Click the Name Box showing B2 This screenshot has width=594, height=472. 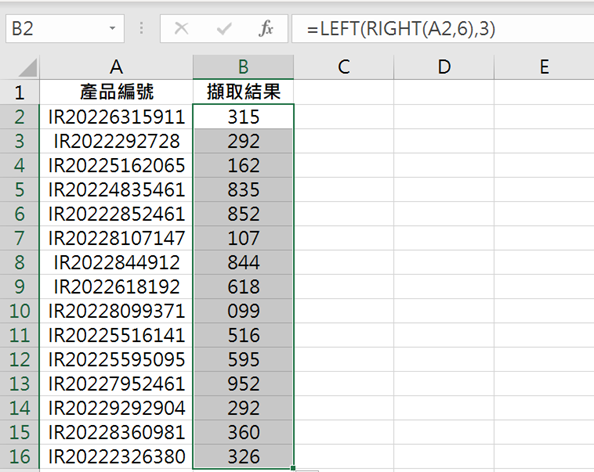click(65, 28)
